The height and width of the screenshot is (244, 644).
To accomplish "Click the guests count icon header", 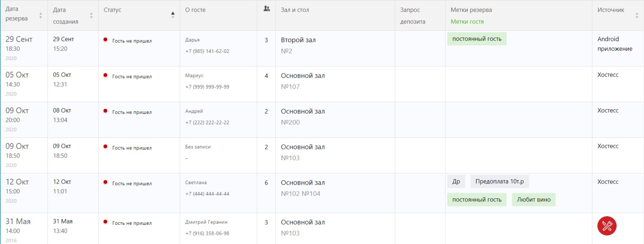I will [x=266, y=9].
